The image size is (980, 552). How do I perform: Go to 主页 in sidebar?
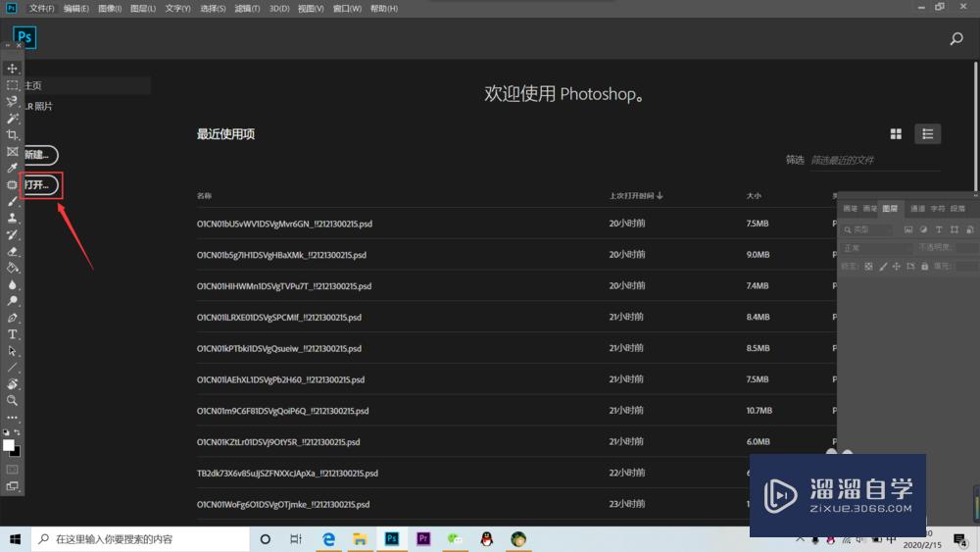(x=86, y=85)
